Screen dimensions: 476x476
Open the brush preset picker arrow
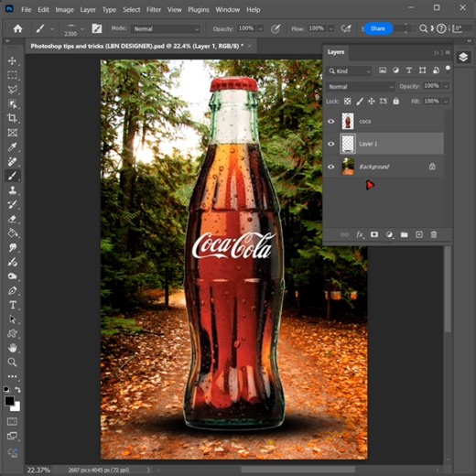[x=82, y=29]
